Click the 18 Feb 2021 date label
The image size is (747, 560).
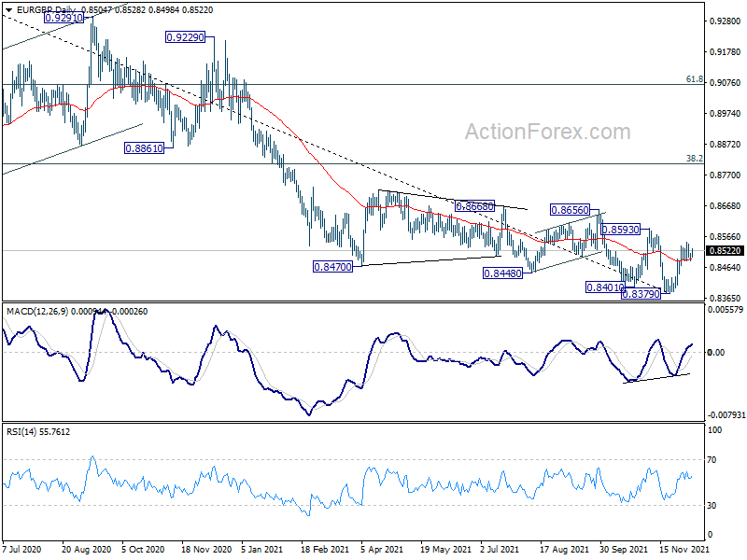click(326, 549)
